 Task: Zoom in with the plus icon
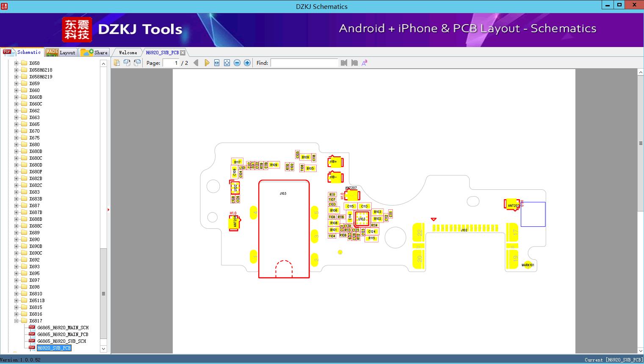(x=247, y=63)
